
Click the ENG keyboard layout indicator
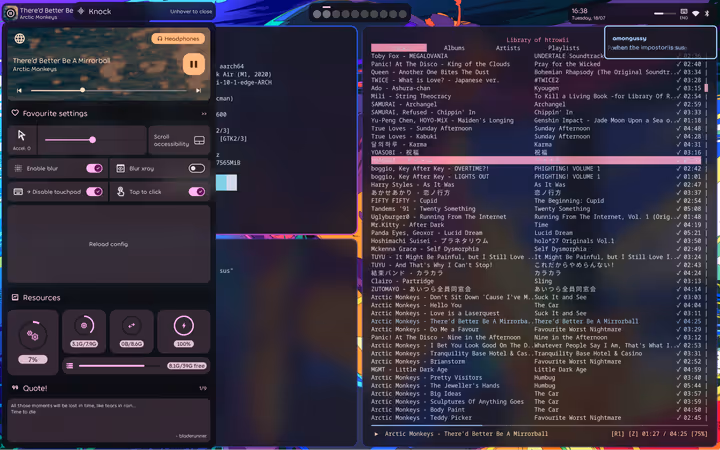[684, 14]
